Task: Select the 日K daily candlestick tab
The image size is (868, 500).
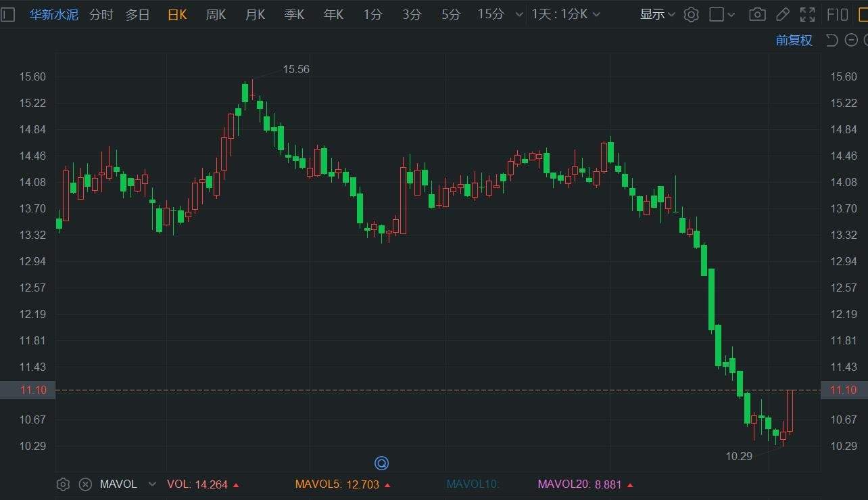Action: point(177,14)
